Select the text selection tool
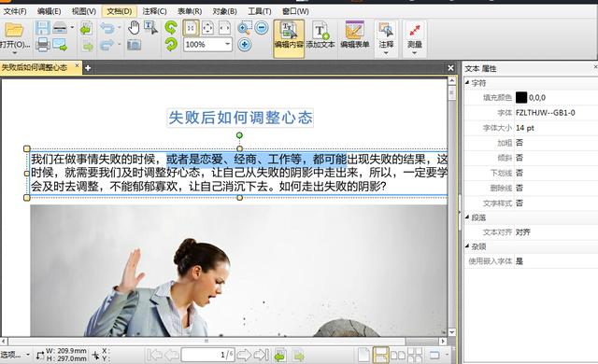 [x=150, y=28]
